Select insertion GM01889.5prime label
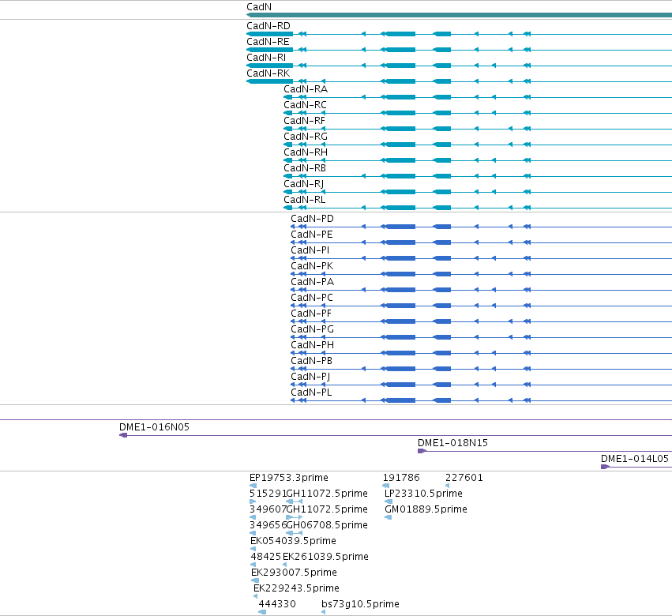The width and height of the screenshot is (672, 616). point(426,509)
